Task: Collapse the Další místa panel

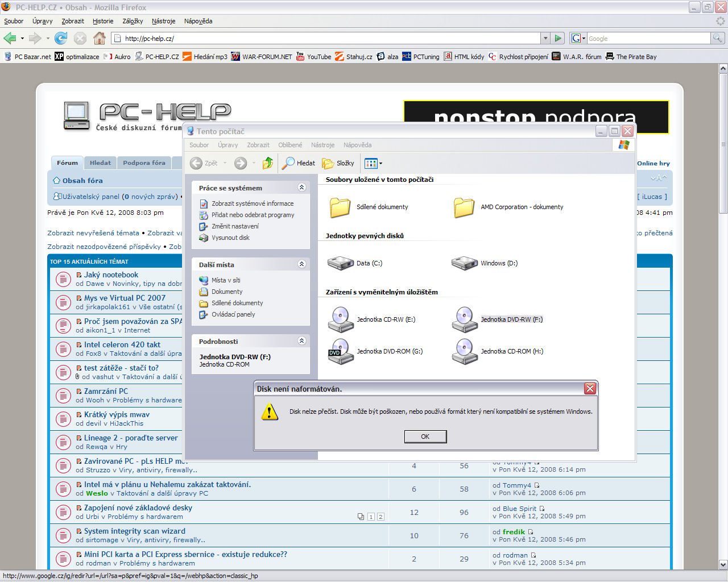Action: click(302, 264)
